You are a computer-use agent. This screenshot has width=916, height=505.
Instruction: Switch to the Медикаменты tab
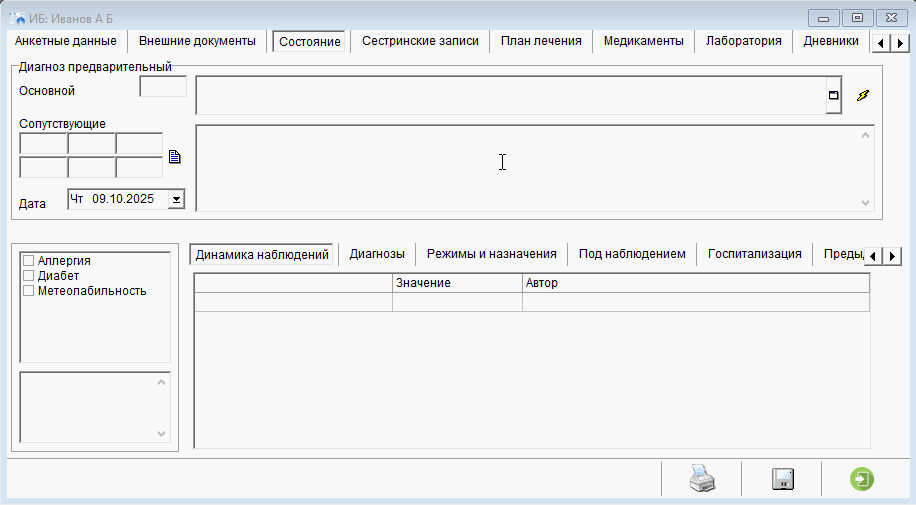(644, 41)
